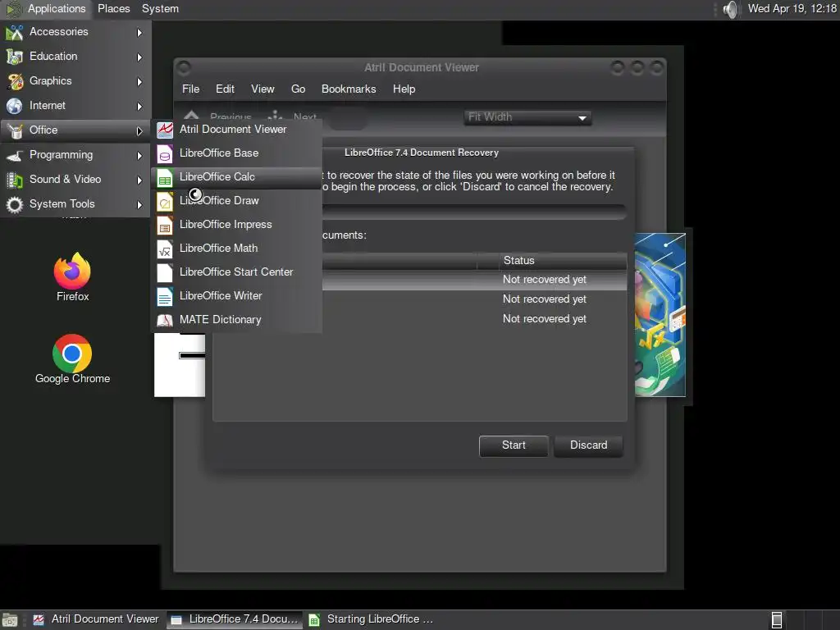Open the Sound & Video icon
This screenshot has width=840, height=630.
pyautogui.click(x=15, y=180)
